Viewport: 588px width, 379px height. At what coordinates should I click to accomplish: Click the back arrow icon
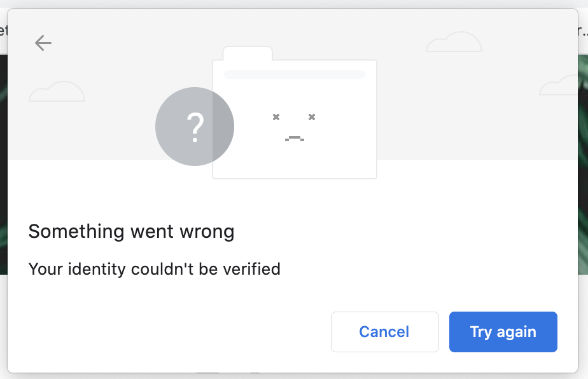coord(43,43)
